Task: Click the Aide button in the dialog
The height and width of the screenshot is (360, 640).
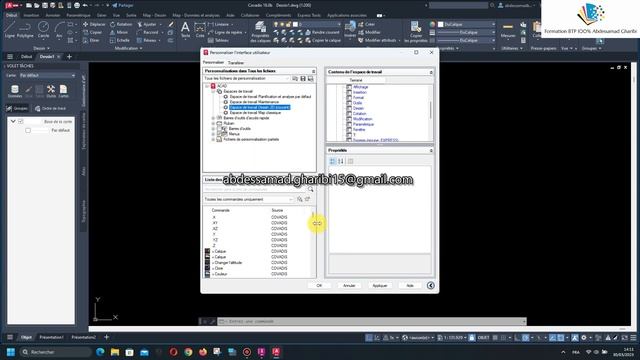Action: click(410, 285)
